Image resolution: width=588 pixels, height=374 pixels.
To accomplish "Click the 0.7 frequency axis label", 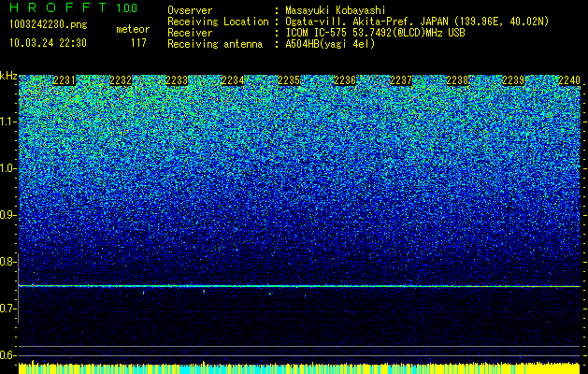I will click(8, 309).
